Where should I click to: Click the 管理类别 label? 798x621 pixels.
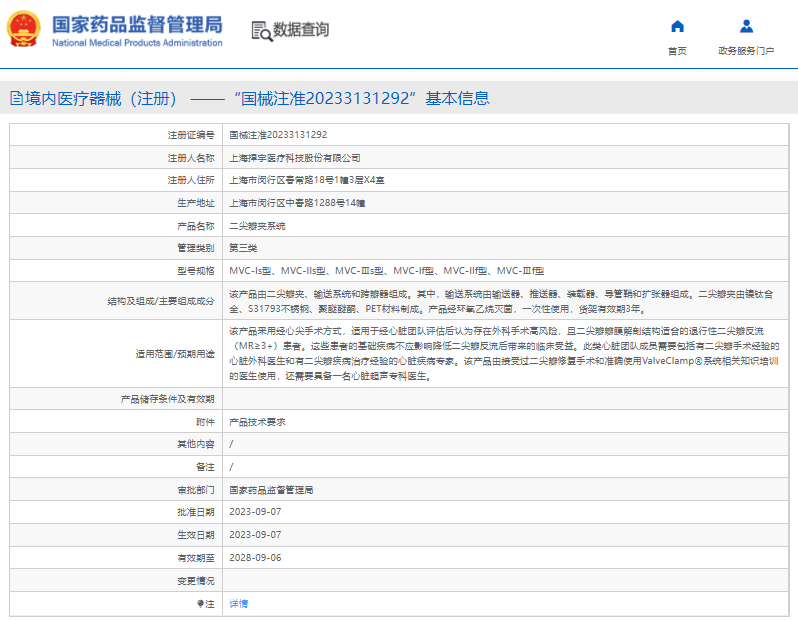(195, 248)
